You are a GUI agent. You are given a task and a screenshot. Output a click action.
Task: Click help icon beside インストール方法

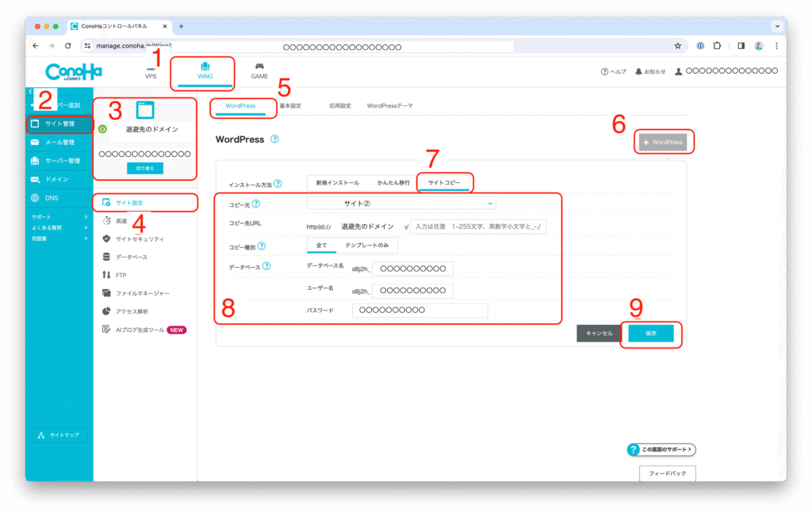coord(278,183)
